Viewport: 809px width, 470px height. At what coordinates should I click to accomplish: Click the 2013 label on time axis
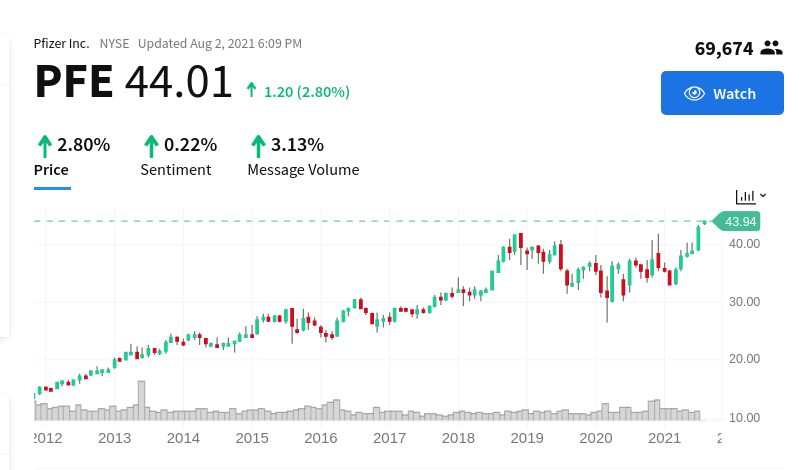click(115, 438)
